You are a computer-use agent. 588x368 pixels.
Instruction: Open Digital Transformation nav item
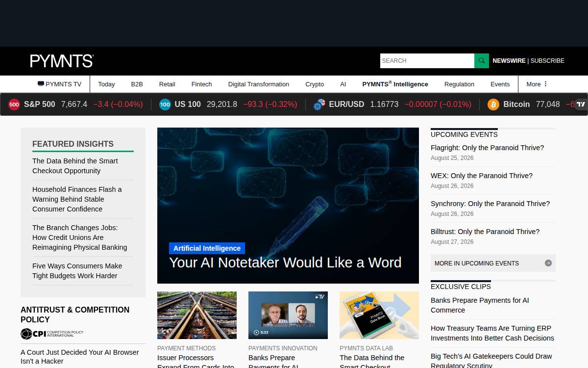point(259,84)
